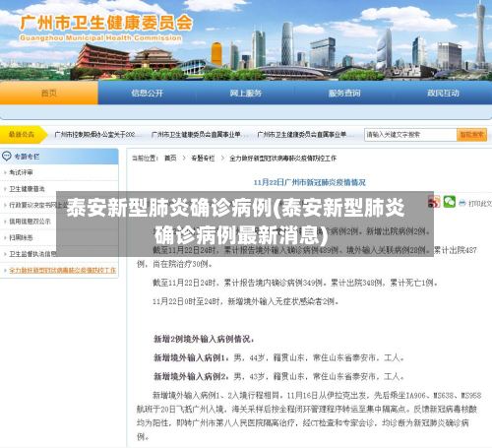
Task: Click the orange search button
Action: (471, 135)
